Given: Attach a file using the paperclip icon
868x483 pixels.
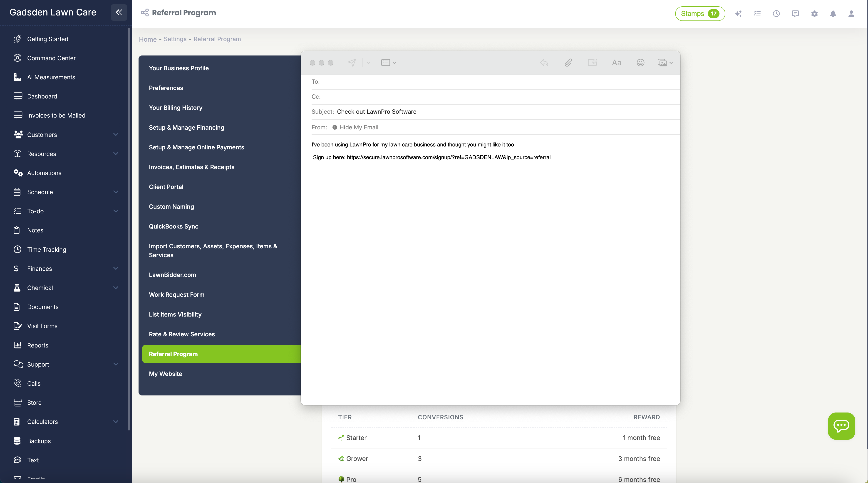Looking at the screenshot, I should [568, 63].
